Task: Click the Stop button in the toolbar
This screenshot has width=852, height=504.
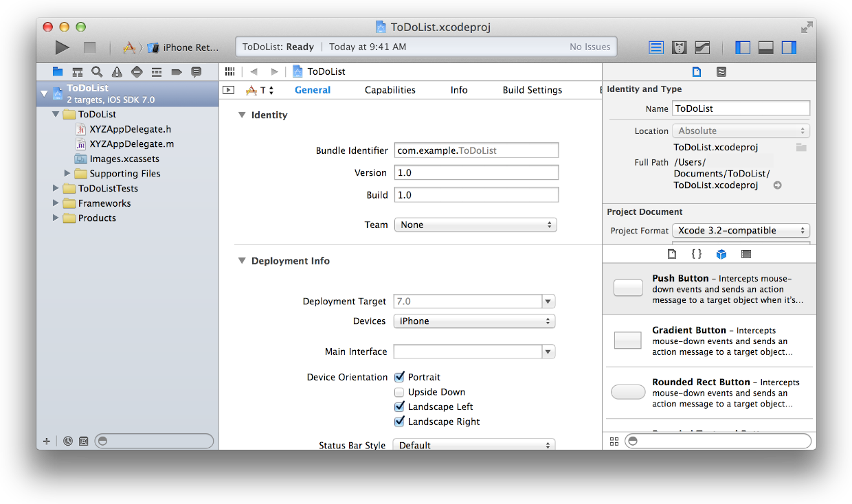Action: pos(89,47)
